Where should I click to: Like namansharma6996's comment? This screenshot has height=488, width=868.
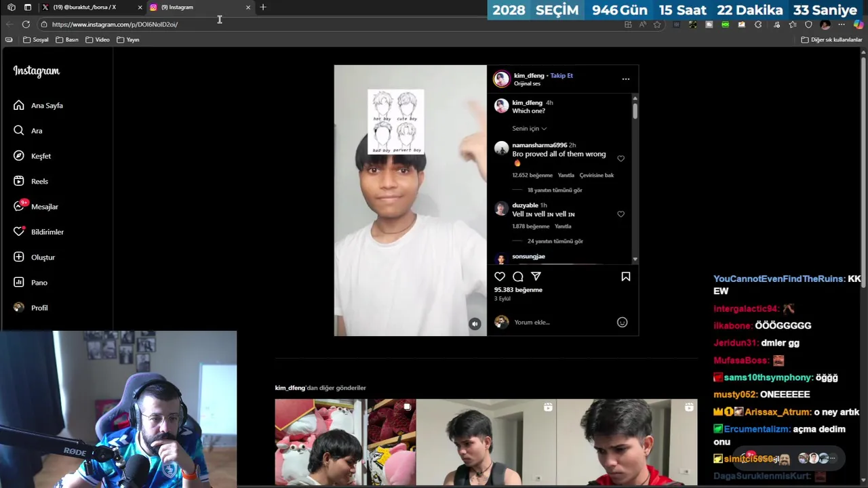click(620, 159)
